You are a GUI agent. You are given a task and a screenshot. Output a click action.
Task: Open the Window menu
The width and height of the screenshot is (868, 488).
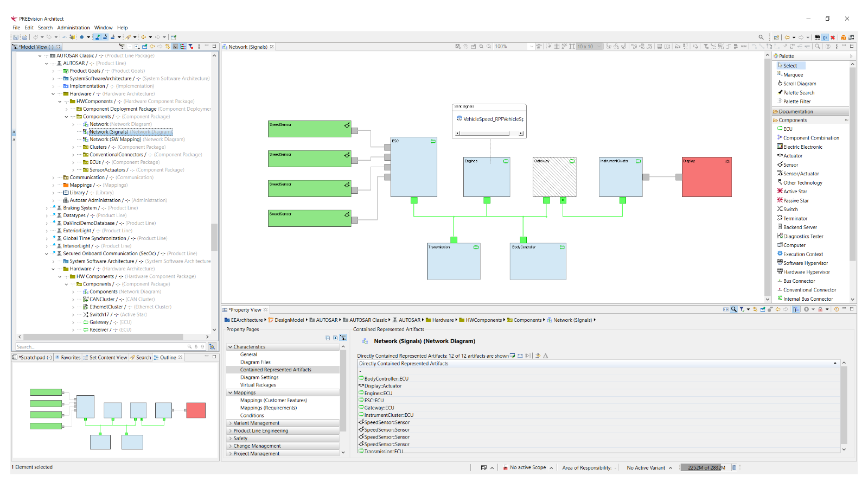[x=103, y=28]
